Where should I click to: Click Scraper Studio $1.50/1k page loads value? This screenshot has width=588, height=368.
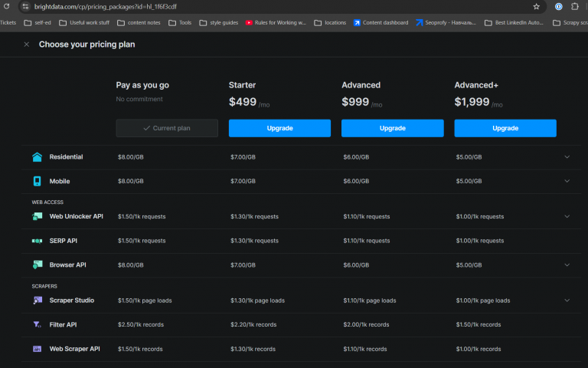145,301
